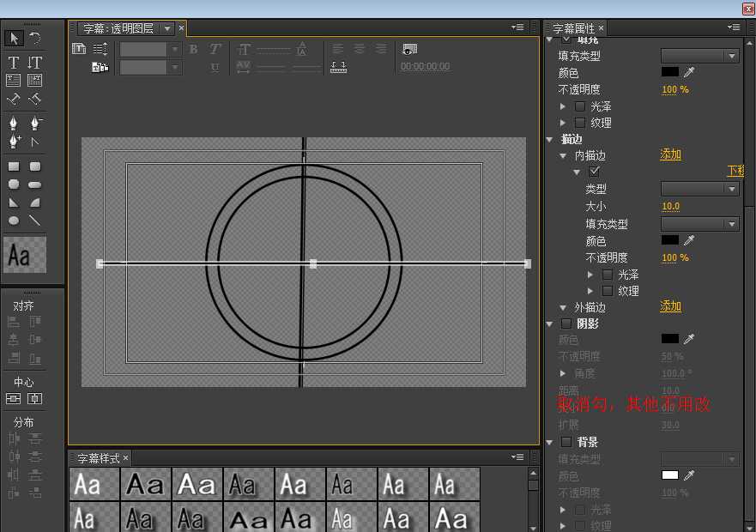Select the Rounded Rectangle pill tool
Viewport: 756px width, 532px height.
pyautogui.click(x=34, y=184)
